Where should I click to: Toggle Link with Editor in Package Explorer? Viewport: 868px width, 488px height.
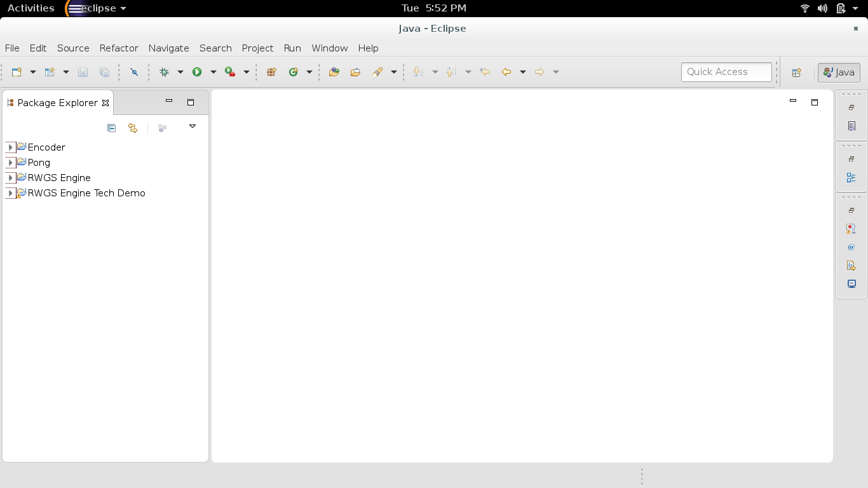click(132, 128)
